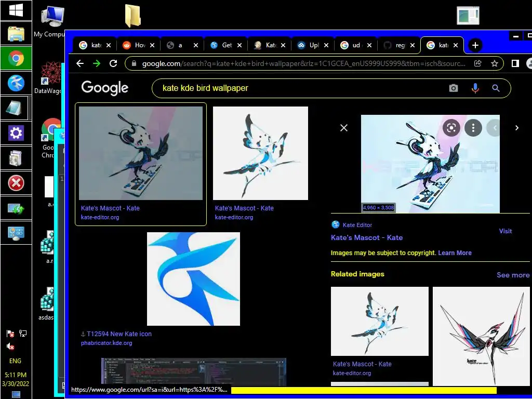Search by image with camera icon

pos(453,88)
